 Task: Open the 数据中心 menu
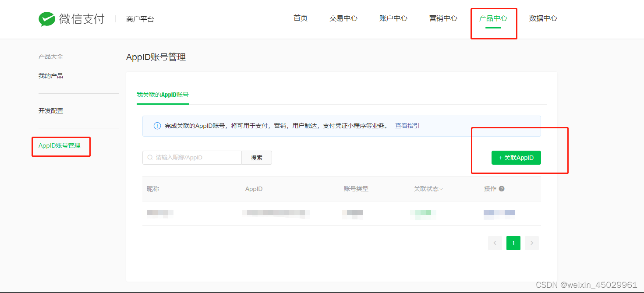pyautogui.click(x=543, y=18)
